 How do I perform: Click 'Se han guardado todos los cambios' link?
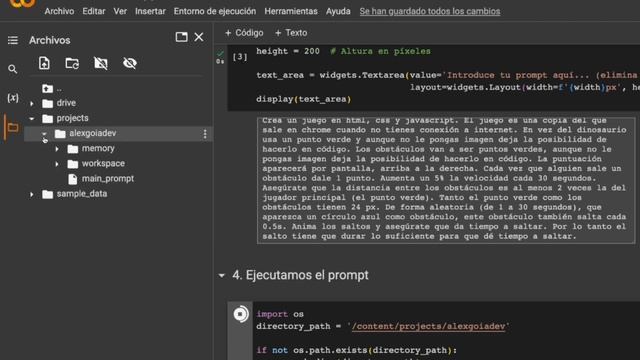coord(430,11)
